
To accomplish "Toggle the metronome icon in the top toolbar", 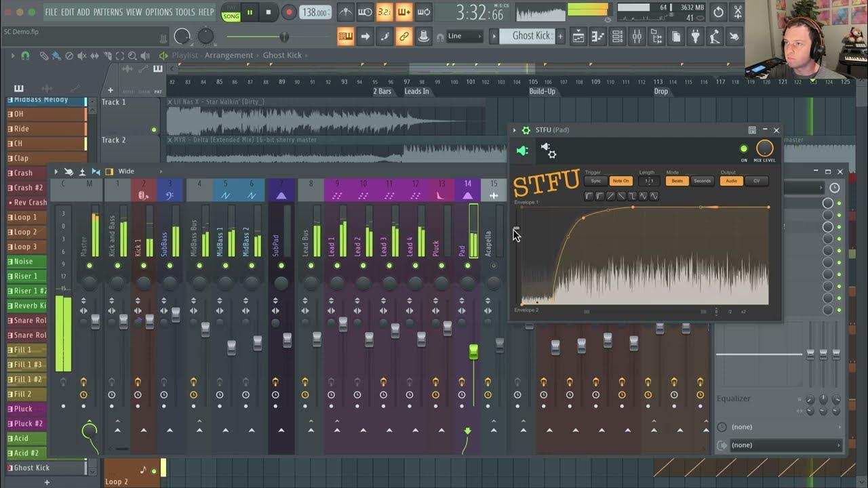I will (345, 12).
